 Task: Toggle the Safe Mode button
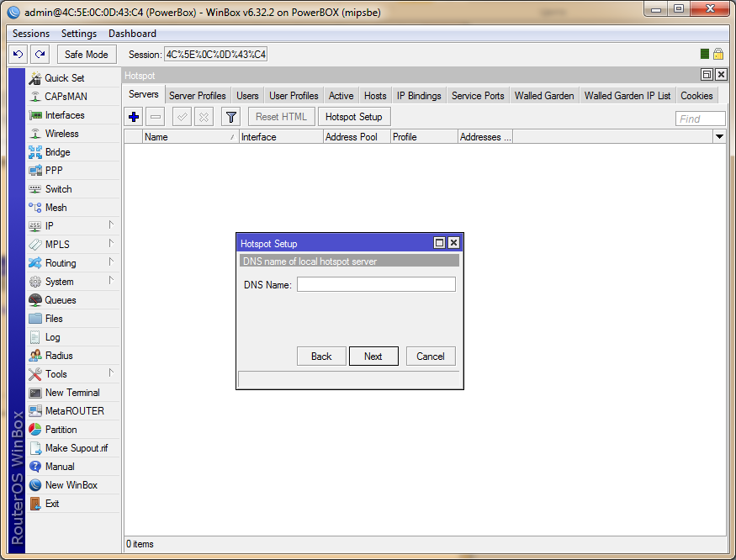point(86,55)
